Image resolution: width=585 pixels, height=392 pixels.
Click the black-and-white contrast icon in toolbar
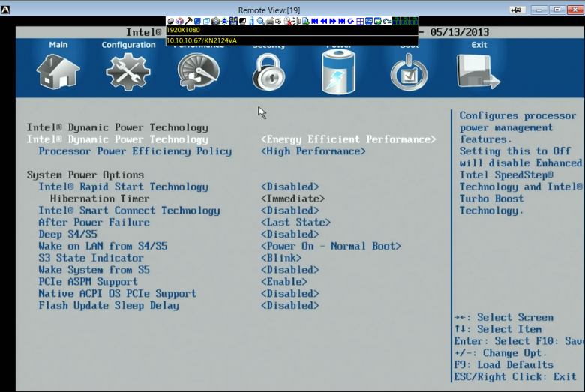(242, 21)
